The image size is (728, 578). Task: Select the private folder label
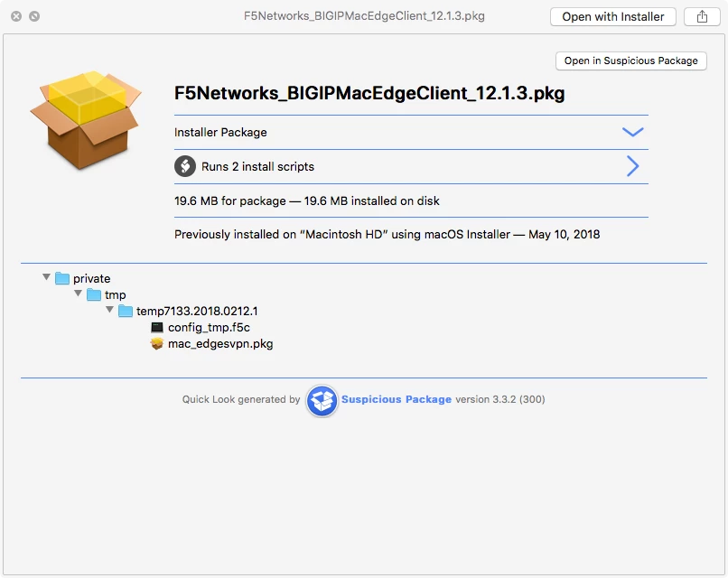coord(92,278)
